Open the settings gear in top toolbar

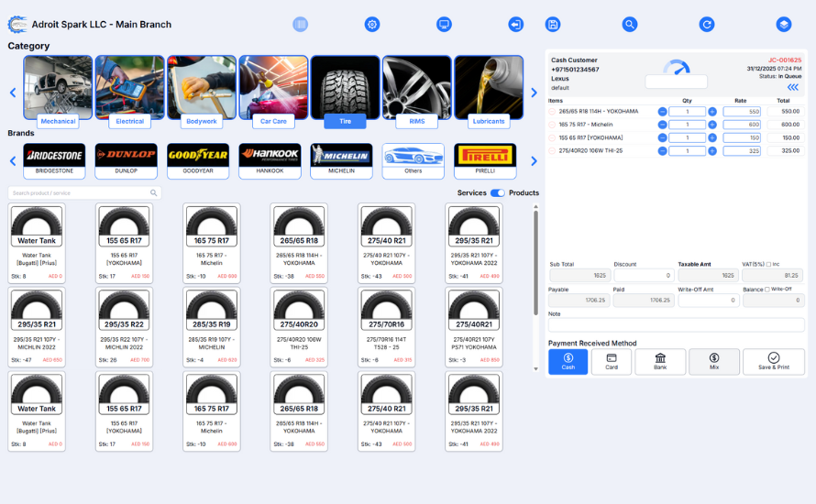coord(372,25)
